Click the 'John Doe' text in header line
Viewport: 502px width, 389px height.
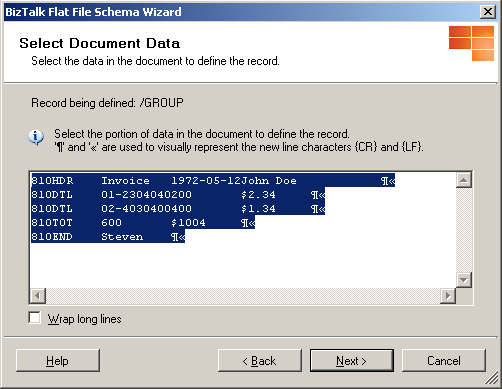coord(269,180)
